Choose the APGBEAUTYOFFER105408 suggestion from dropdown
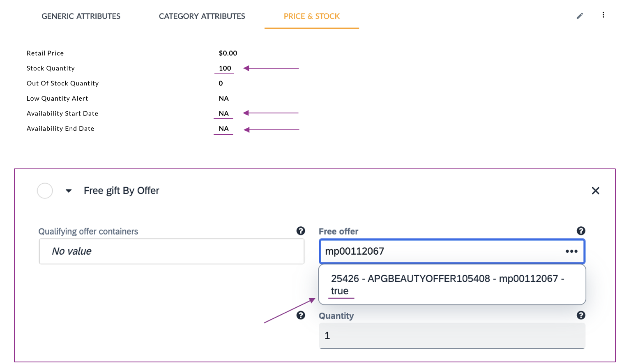The height and width of the screenshot is (364, 617). point(447,284)
